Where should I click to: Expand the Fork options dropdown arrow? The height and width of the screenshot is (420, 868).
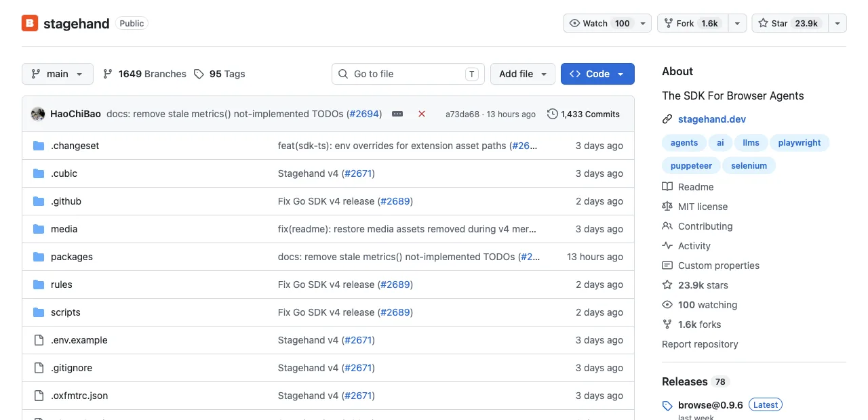[737, 23]
